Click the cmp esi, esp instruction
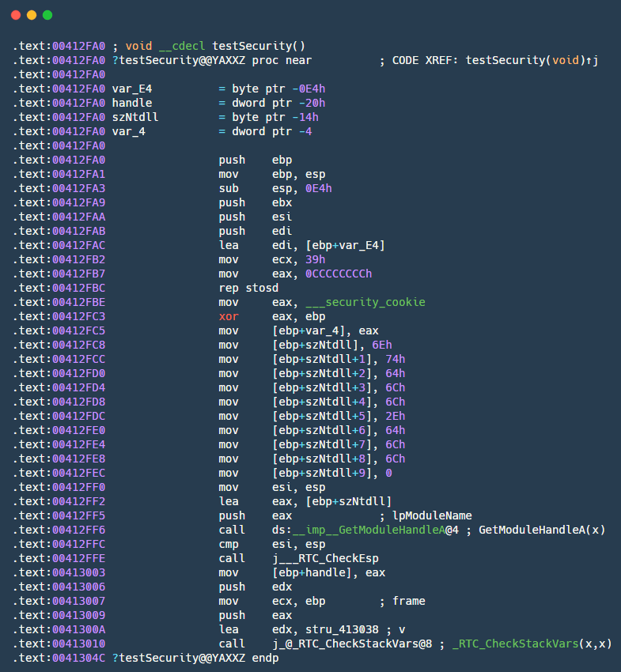 [x=272, y=544]
